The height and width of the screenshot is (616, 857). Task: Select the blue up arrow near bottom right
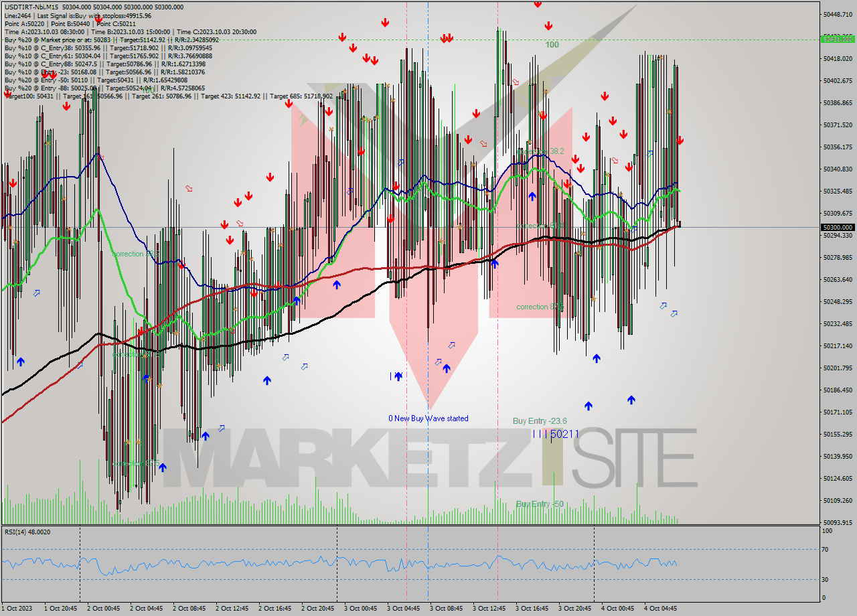click(630, 398)
